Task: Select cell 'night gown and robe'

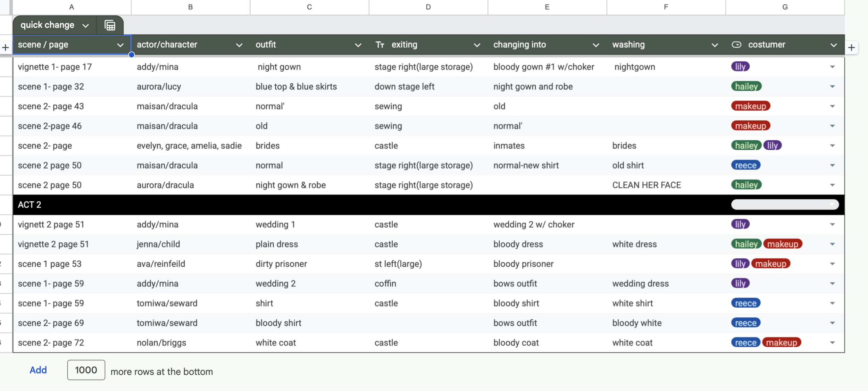Action: coord(547,87)
